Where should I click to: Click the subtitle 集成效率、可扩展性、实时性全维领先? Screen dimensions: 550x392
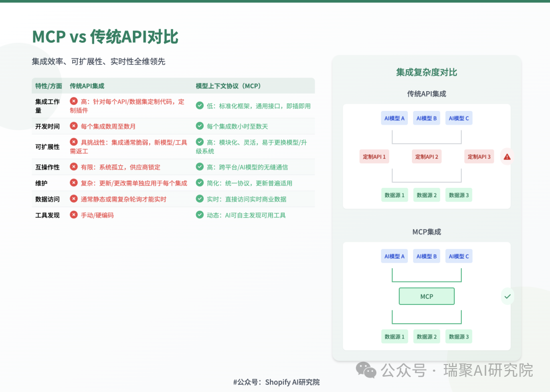(x=99, y=62)
